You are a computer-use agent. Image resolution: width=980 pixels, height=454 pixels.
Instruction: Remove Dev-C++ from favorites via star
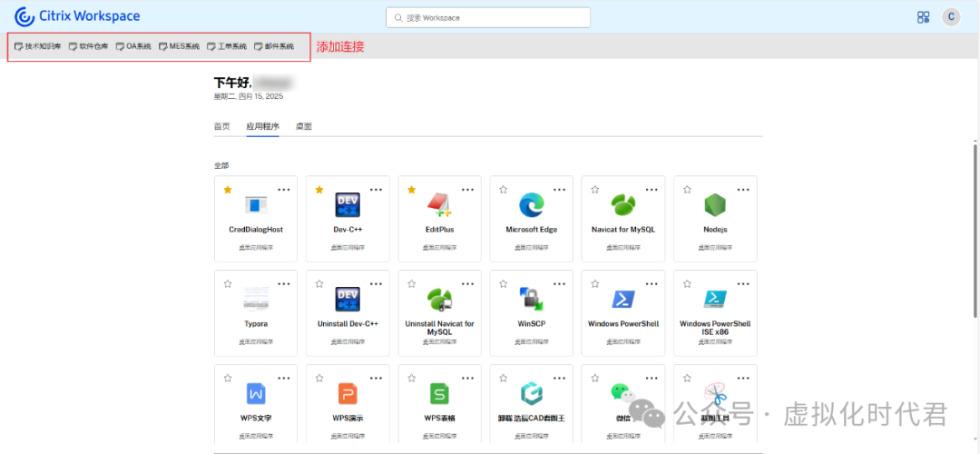pos(319,190)
